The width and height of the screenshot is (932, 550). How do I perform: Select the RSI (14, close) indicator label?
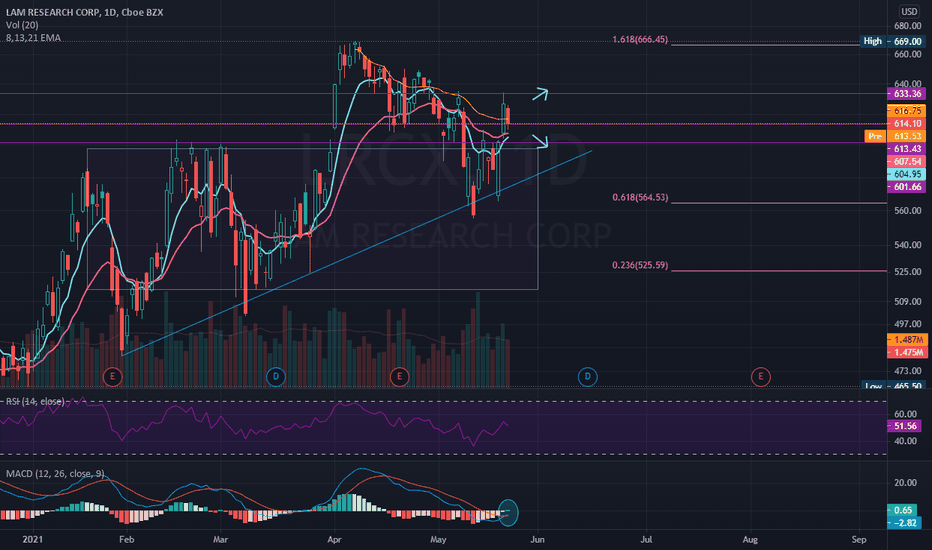(35, 401)
